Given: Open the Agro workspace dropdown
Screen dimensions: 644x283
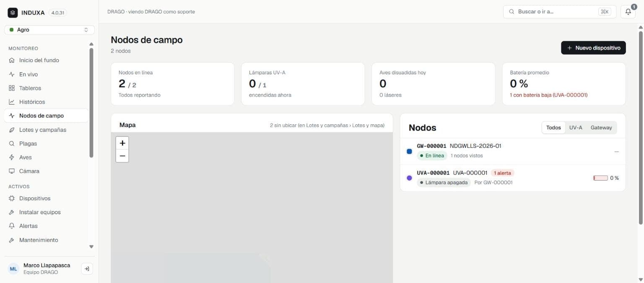Looking at the screenshot, I should pos(49,30).
